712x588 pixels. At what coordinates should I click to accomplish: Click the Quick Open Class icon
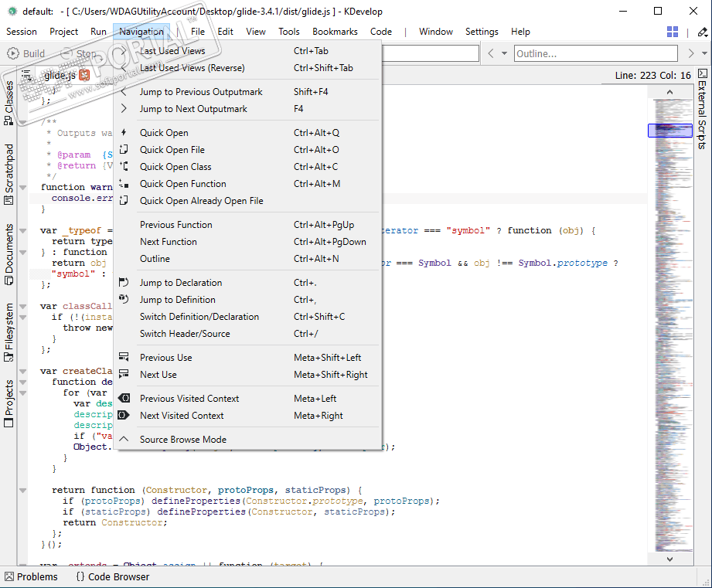pyautogui.click(x=124, y=167)
